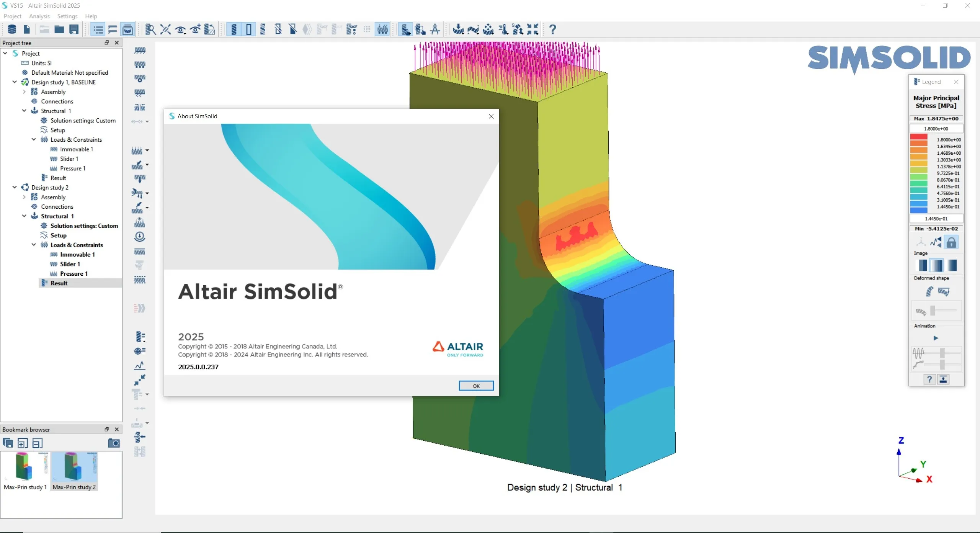Open the Help menu
Image resolution: width=980 pixels, height=533 pixels.
91,16
